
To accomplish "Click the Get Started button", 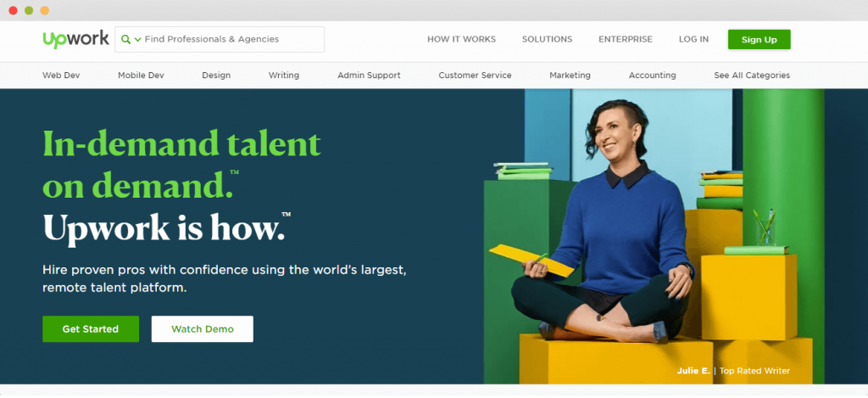I will (x=90, y=328).
